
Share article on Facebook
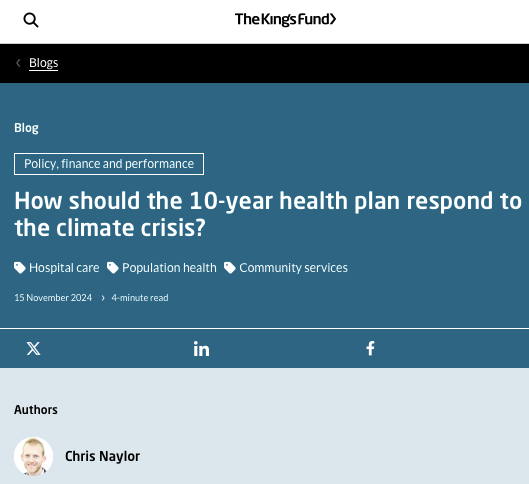(370, 348)
